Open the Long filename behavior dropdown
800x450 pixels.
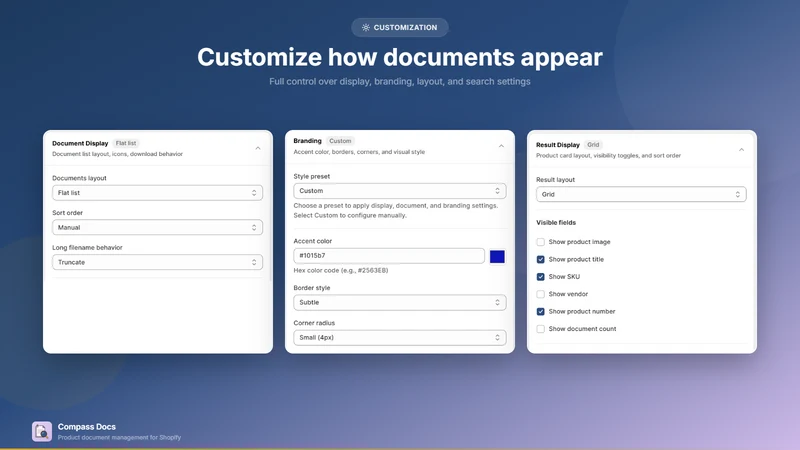point(157,262)
